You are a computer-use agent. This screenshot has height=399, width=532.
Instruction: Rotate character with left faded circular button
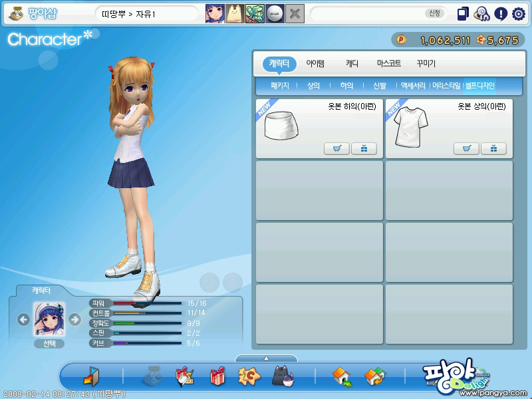pyautogui.click(x=209, y=283)
